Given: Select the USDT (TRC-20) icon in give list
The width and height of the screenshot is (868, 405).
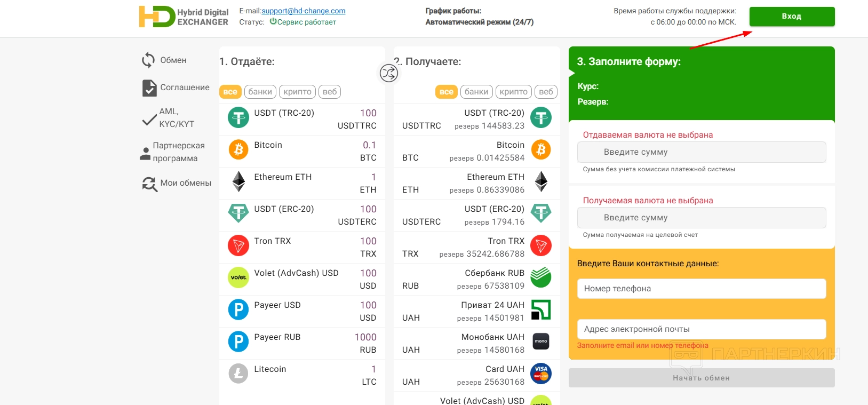Looking at the screenshot, I should coord(238,117).
